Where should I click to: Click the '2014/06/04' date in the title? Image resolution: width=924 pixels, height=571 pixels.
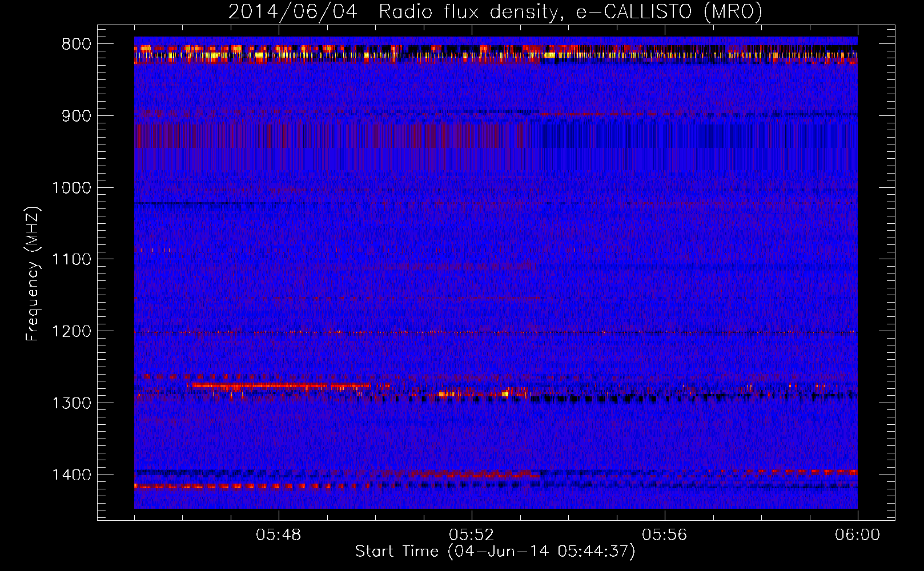[293, 11]
